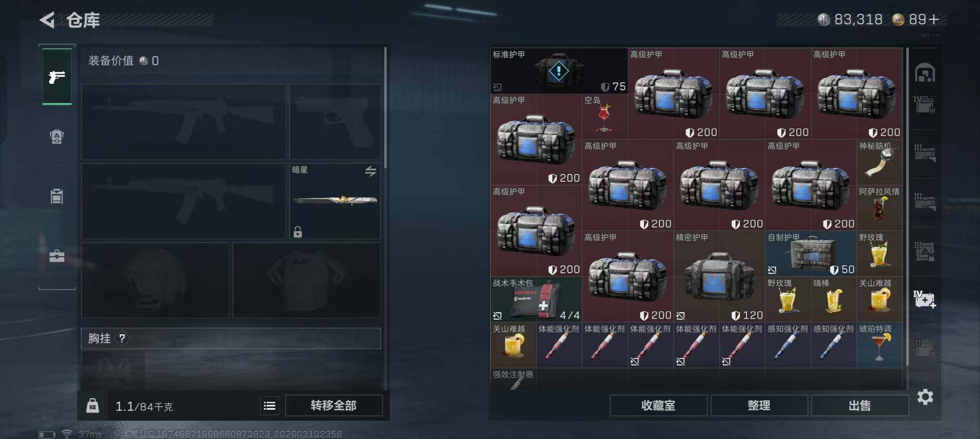Click the swap arrows on the 暗星 knife slot

(370, 171)
